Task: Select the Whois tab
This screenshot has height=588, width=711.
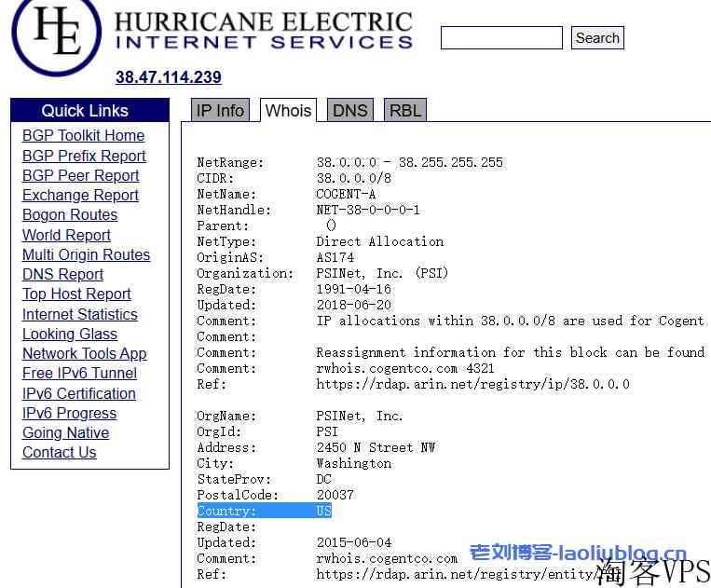Action: coord(288,111)
